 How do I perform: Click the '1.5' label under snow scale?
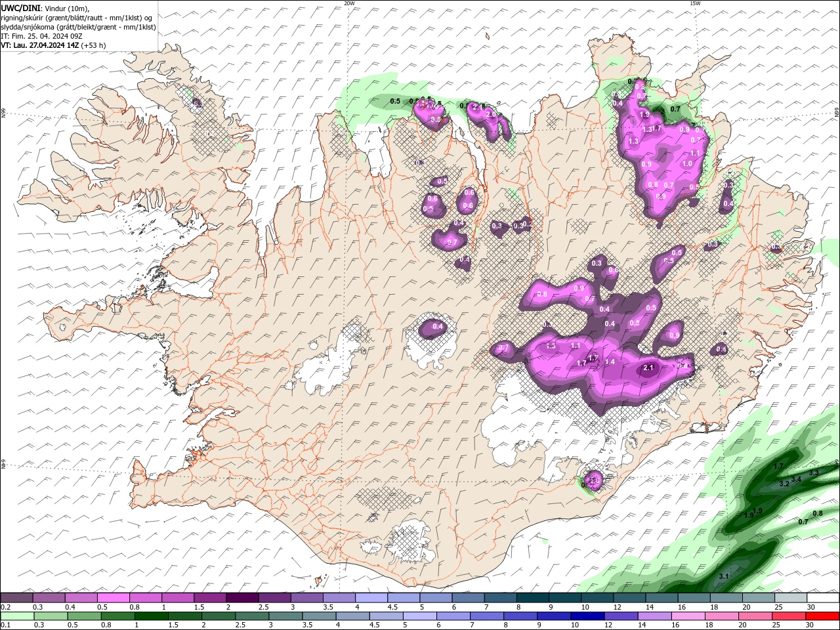[199, 607]
